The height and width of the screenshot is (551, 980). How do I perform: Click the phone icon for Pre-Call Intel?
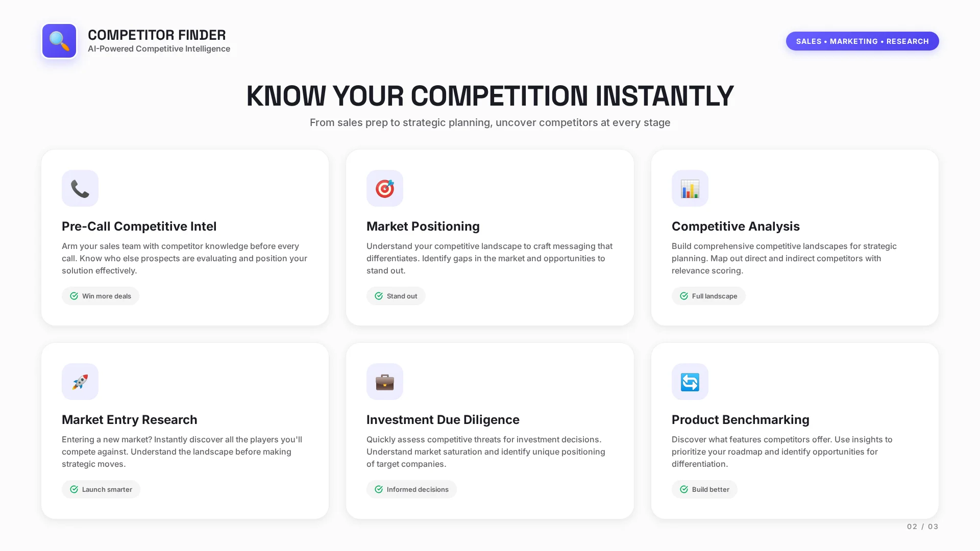point(80,188)
